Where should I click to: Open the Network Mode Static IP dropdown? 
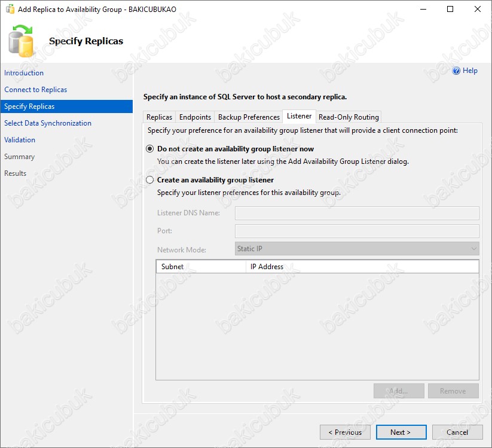click(x=357, y=249)
